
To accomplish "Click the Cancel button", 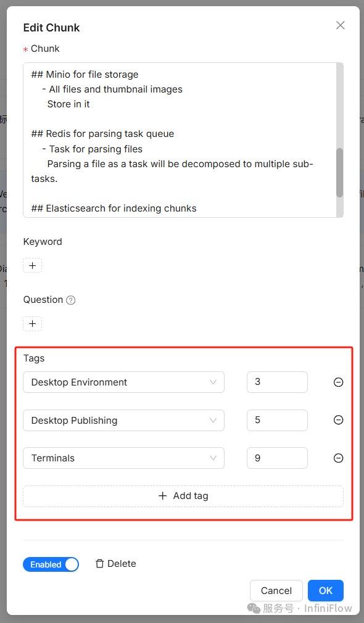I will [276, 590].
